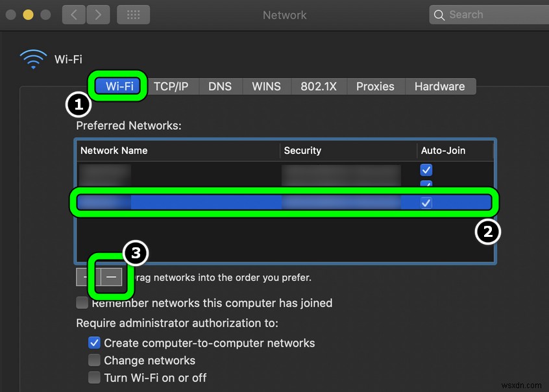Viewport: 549px width, 392px height.
Task: Enable Remember networks this computer has joined
Action: 82,302
